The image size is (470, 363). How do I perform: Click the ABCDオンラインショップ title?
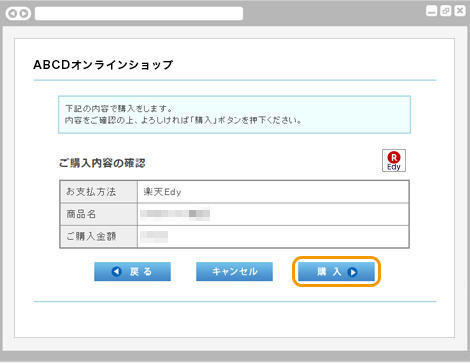(x=103, y=65)
